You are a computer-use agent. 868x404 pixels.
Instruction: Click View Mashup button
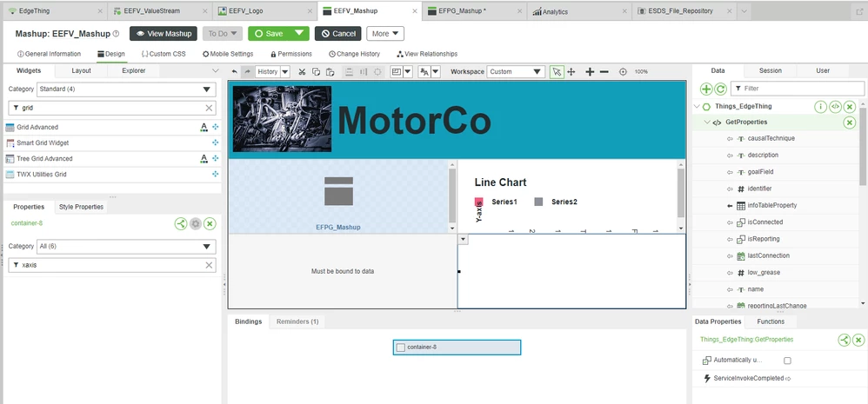click(x=164, y=34)
